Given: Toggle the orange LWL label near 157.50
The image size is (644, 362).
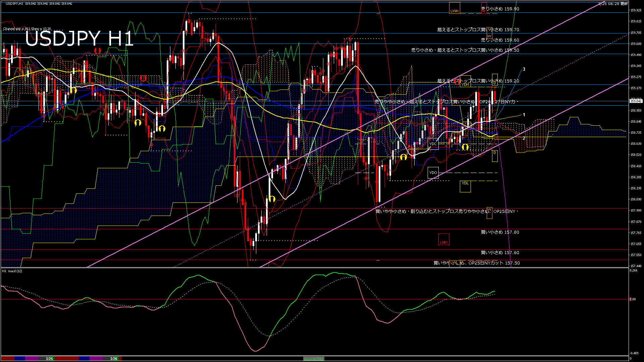Looking at the screenshot, I should pos(454,263).
